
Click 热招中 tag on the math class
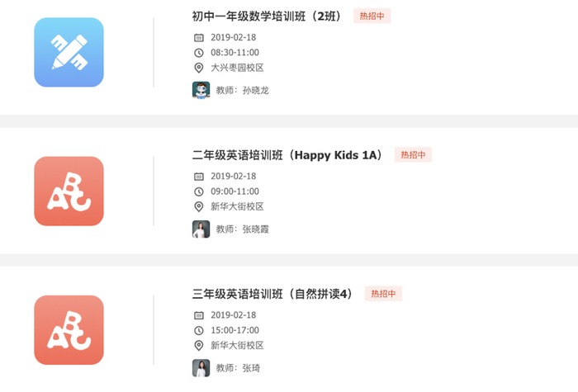(x=372, y=16)
